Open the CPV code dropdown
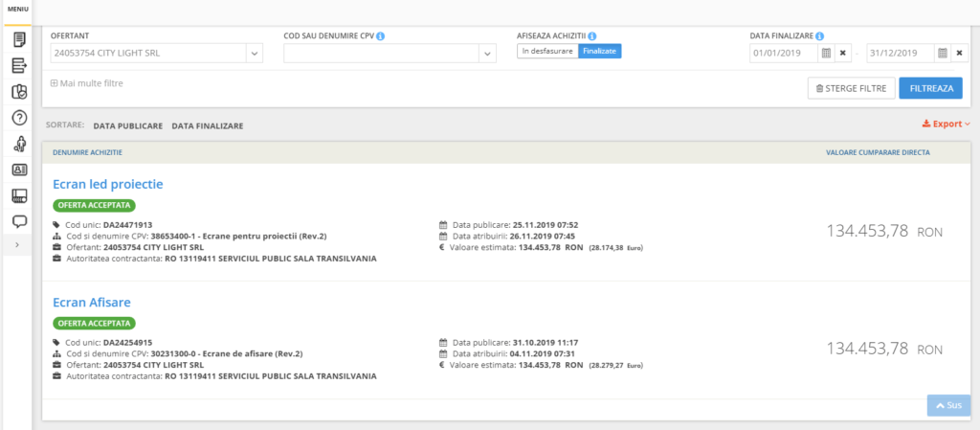Viewport: 980px width, 430px height. coord(487,54)
